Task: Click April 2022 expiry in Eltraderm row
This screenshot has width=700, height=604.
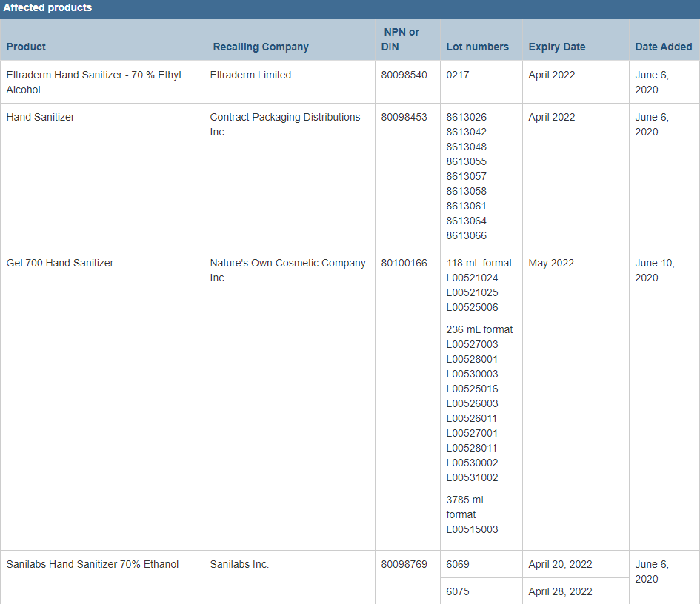Action: point(552,75)
